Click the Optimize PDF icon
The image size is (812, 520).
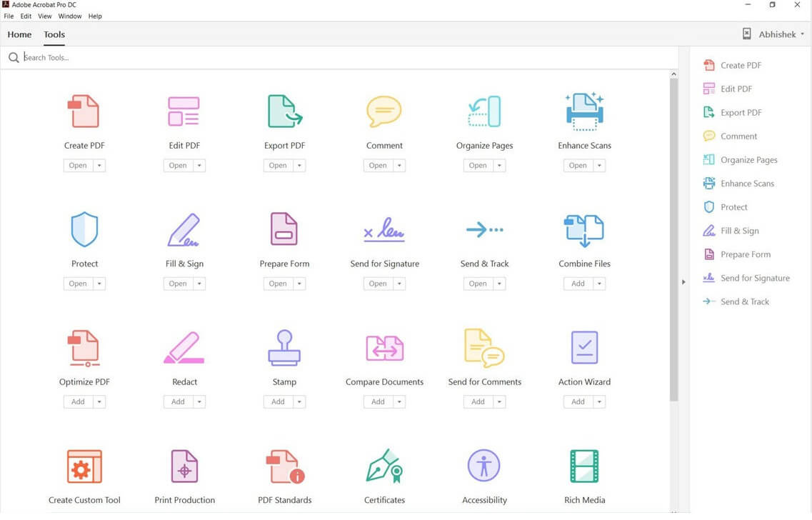(84, 348)
